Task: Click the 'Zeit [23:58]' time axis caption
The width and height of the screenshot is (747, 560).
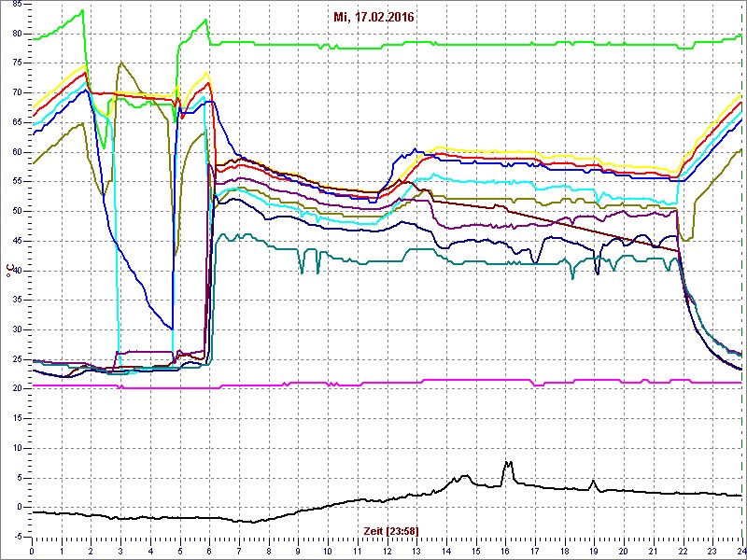Action: point(391,530)
